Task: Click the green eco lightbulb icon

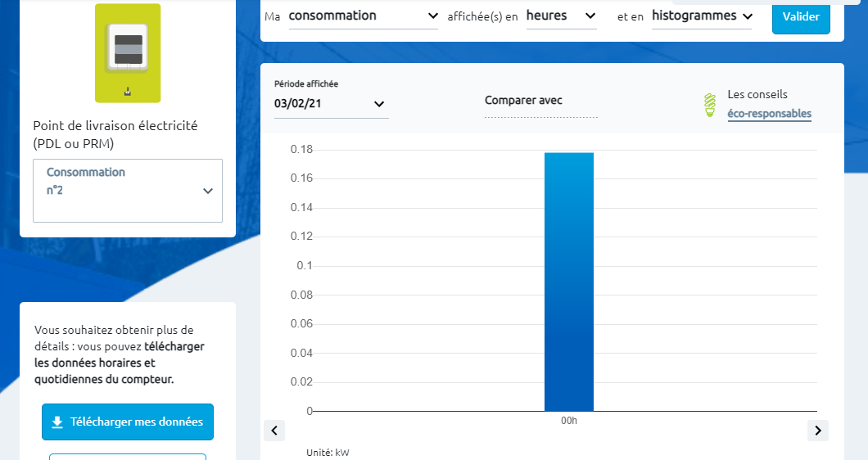Action: 710,105
